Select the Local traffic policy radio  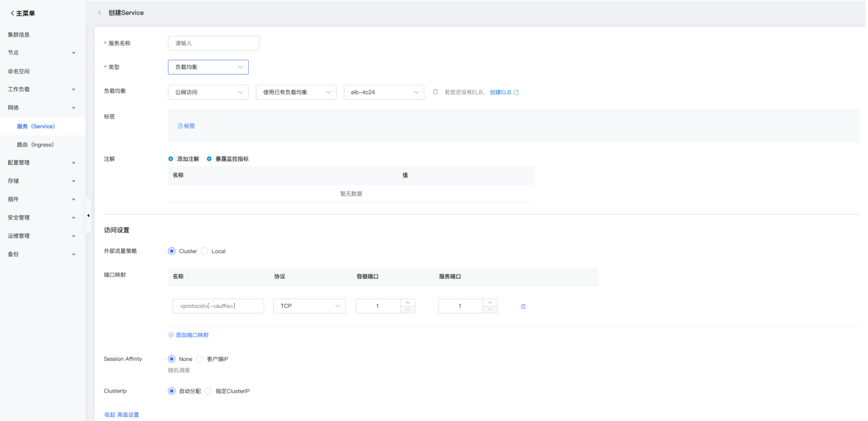(x=205, y=251)
